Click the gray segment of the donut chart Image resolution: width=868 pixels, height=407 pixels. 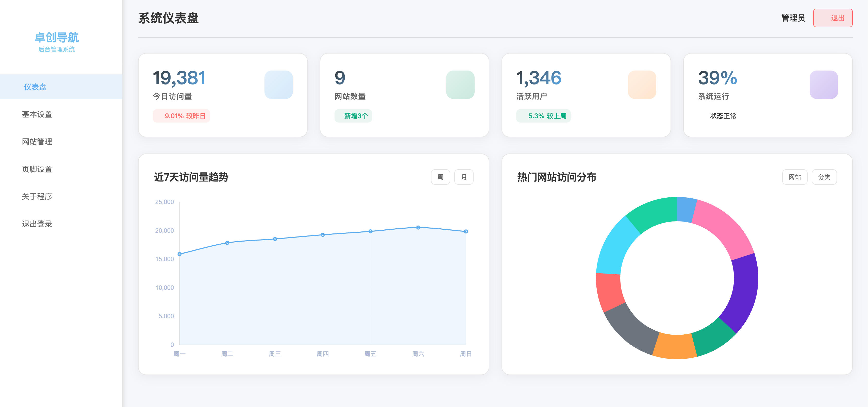coord(629,329)
